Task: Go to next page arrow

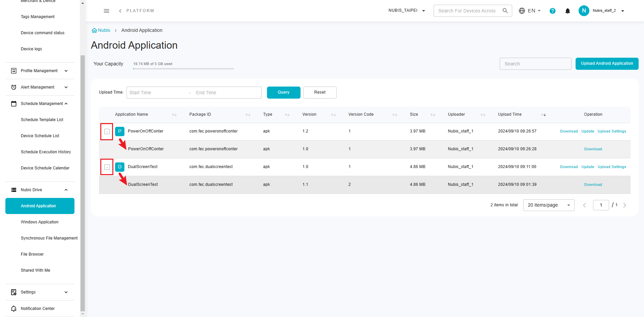Action: click(x=625, y=205)
